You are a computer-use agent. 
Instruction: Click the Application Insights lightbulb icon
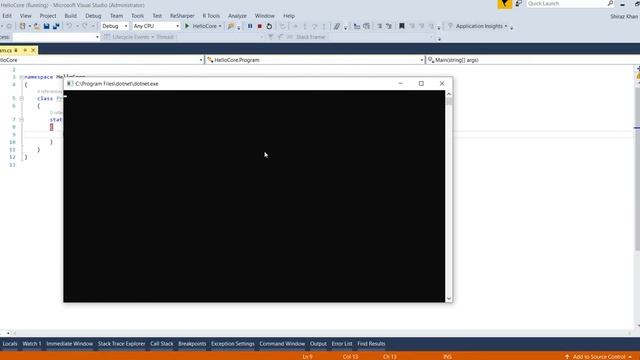(451, 26)
